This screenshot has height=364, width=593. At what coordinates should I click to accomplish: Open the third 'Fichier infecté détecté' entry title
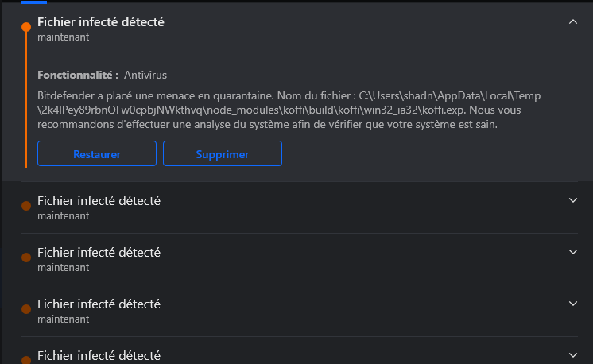coord(99,253)
